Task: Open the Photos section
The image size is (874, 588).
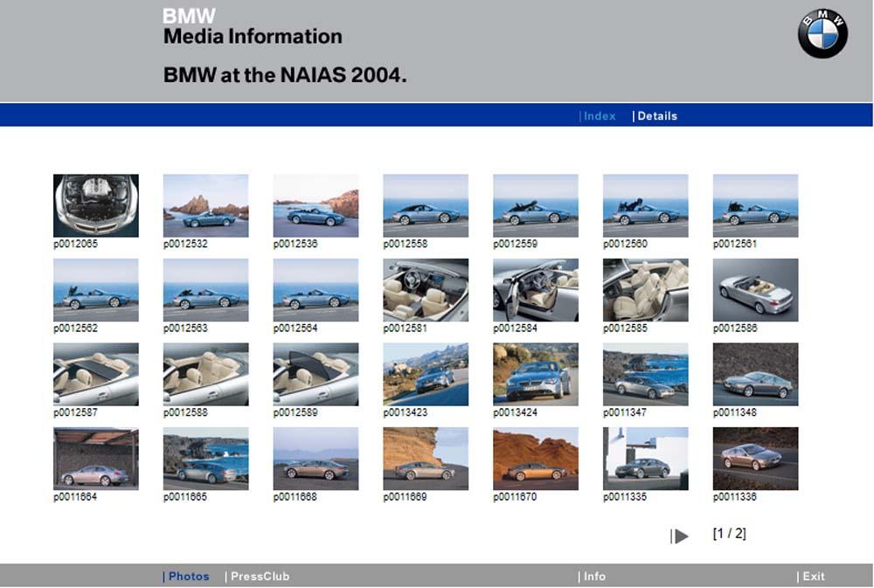Action: point(187,577)
